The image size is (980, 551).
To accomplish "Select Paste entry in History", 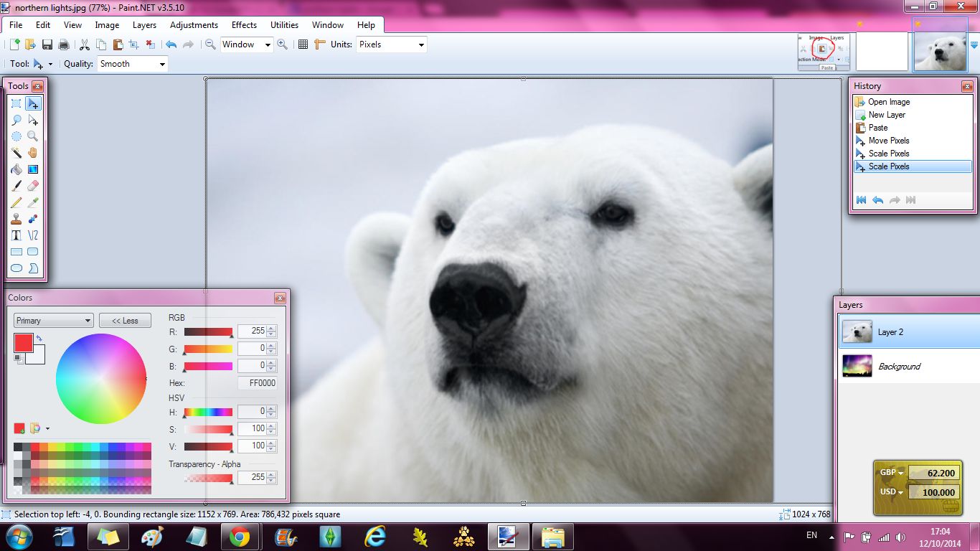I will tap(913, 128).
